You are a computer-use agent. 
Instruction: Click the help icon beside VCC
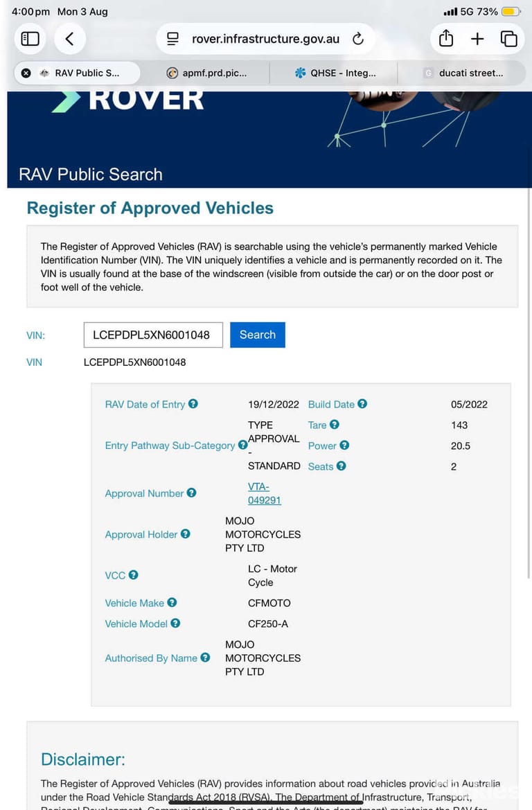click(133, 575)
